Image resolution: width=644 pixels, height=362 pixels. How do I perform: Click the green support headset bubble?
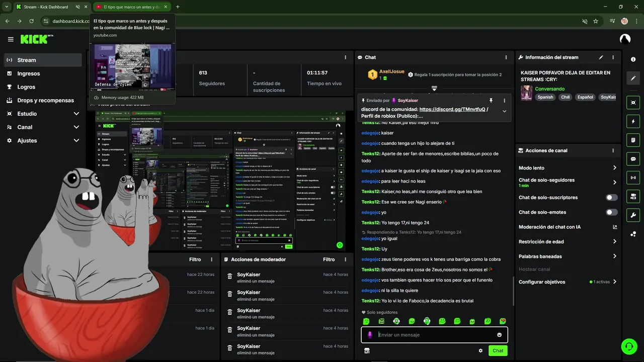pos(628,346)
